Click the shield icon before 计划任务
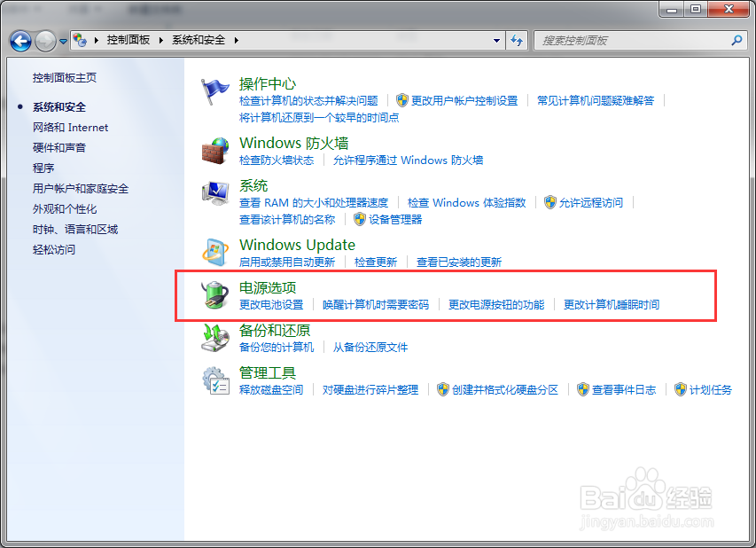 point(681,390)
